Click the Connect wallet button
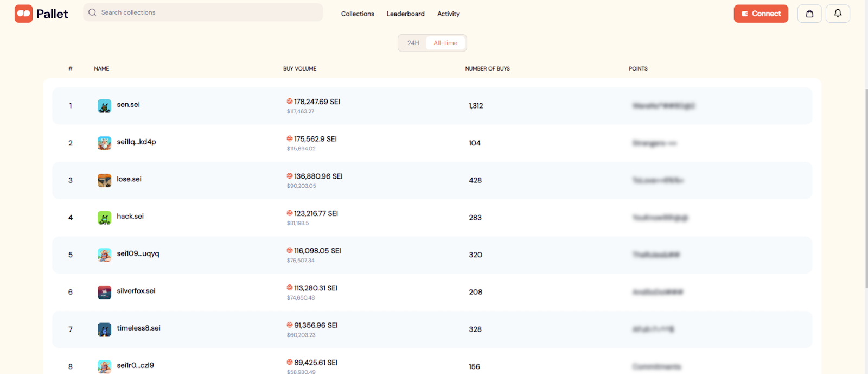The width and height of the screenshot is (868, 374). coord(761,14)
